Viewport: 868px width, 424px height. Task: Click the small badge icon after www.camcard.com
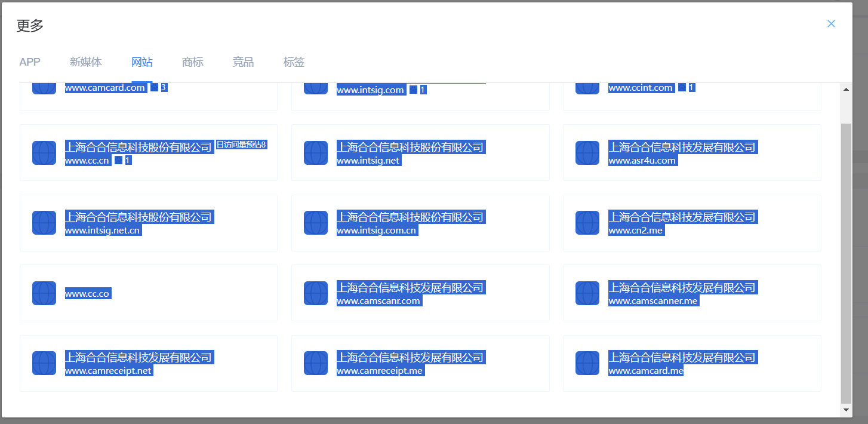(x=154, y=87)
